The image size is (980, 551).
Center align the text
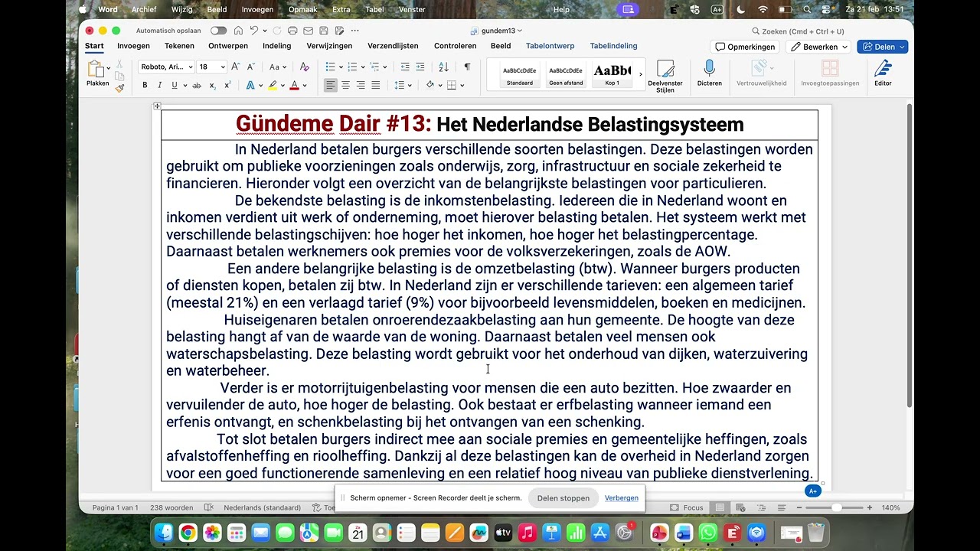point(345,85)
